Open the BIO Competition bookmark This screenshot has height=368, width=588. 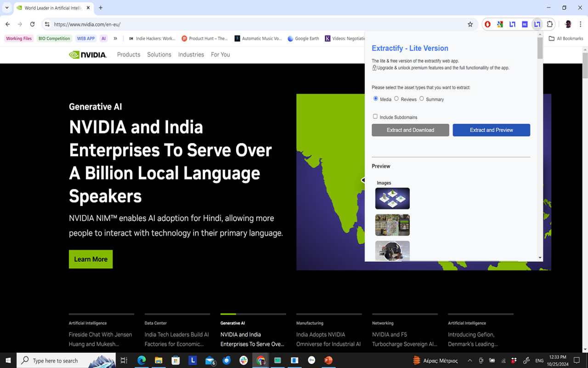pyautogui.click(x=54, y=39)
